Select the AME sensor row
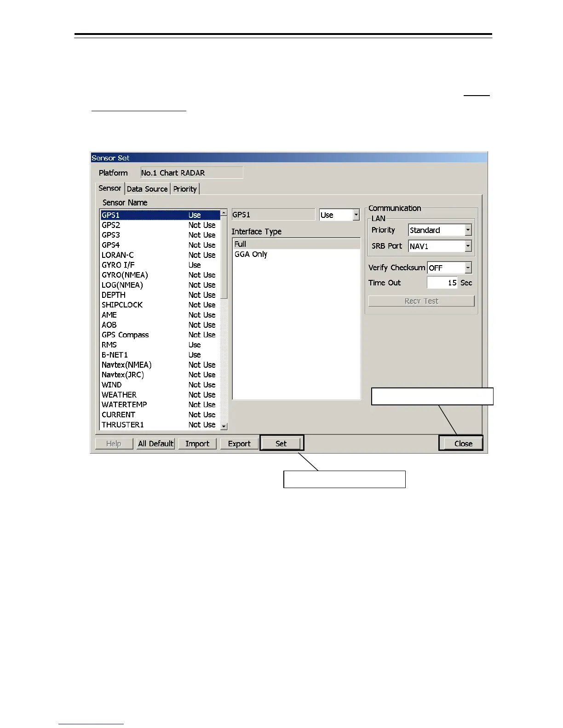 160,315
